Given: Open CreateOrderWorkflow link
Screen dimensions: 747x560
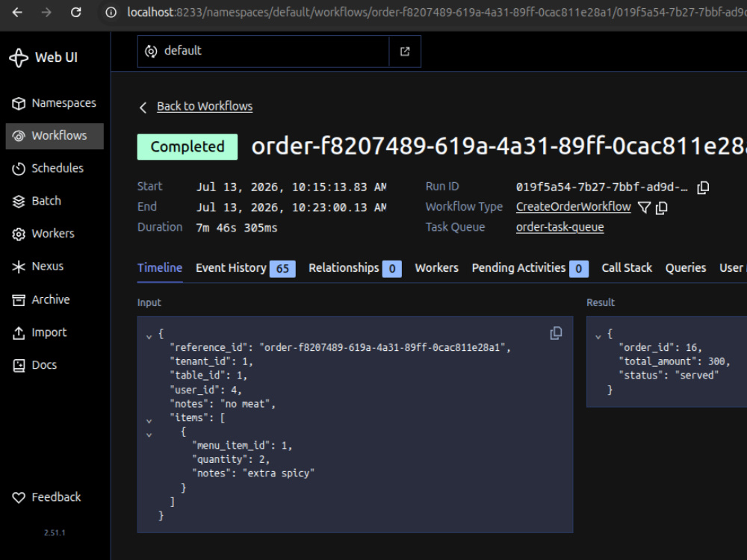Looking at the screenshot, I should click(574, 207).
